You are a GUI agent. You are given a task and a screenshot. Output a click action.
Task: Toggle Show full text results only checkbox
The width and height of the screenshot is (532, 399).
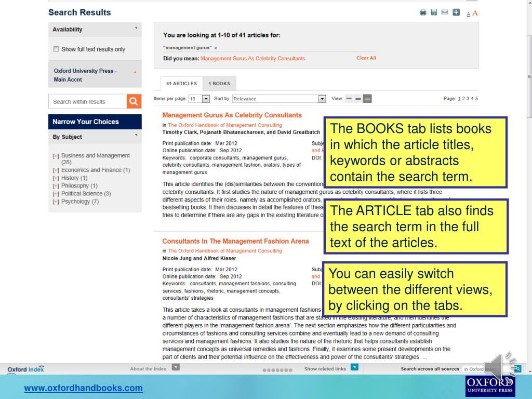coord(56,49)
